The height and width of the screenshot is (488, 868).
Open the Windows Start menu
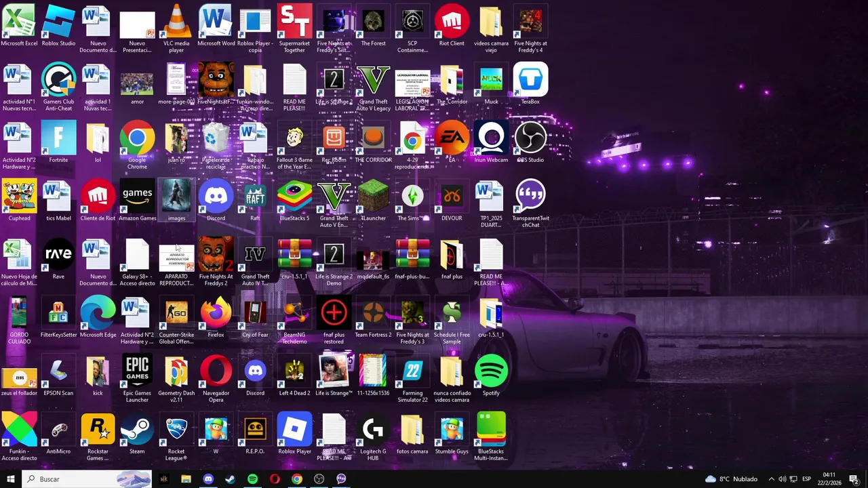click(x=12, y=479)
